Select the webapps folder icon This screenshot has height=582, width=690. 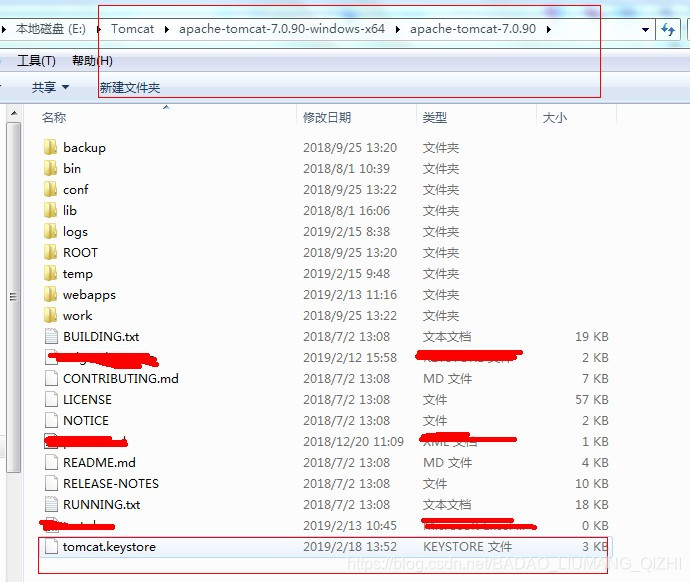[51, 295]
